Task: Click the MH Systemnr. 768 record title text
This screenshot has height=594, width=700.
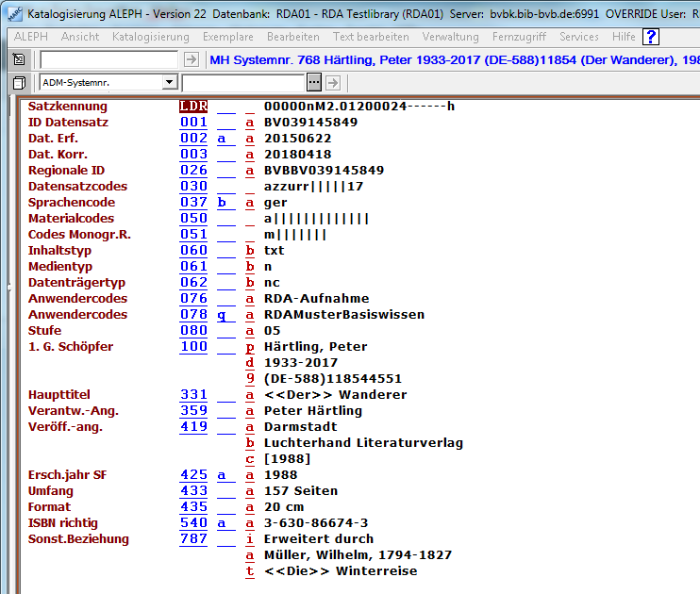Action: point(453,59)
